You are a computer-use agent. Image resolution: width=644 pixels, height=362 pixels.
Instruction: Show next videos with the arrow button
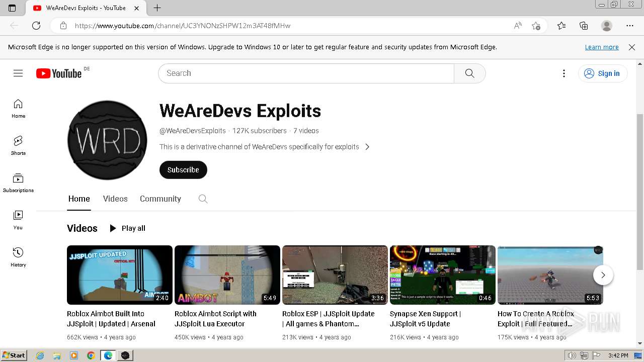pyautogui.click(x=603, y=275)
